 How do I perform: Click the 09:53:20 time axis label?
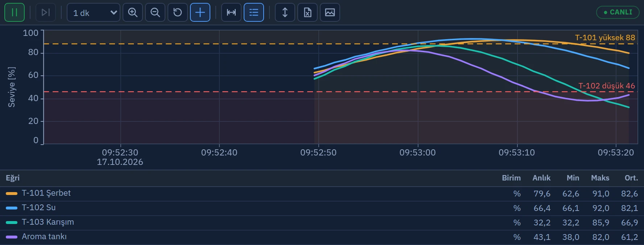[x=616, y=153]
